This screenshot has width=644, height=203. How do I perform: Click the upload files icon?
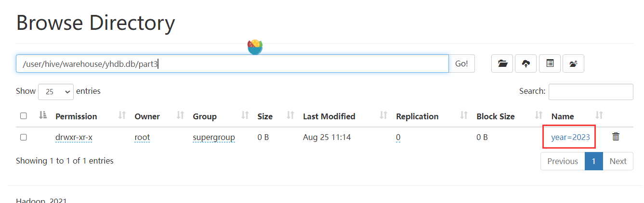pos(526,63)
